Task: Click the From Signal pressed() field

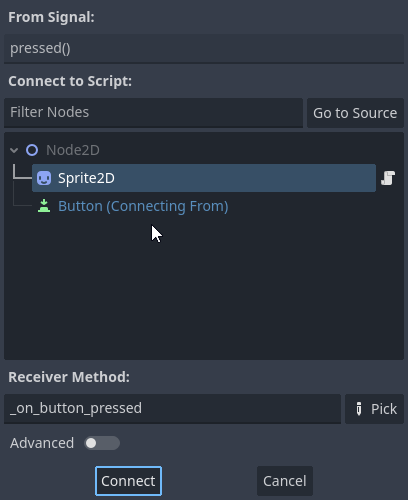Action: coord(204,48)
